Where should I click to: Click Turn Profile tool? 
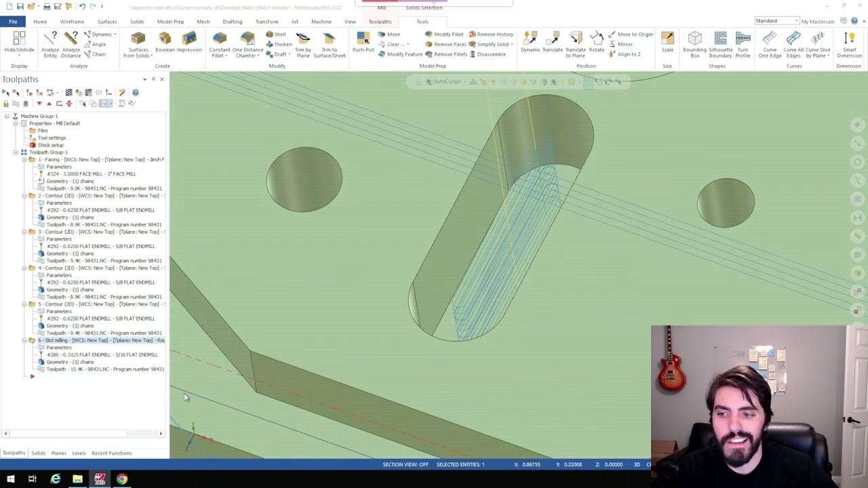[743, 45]
